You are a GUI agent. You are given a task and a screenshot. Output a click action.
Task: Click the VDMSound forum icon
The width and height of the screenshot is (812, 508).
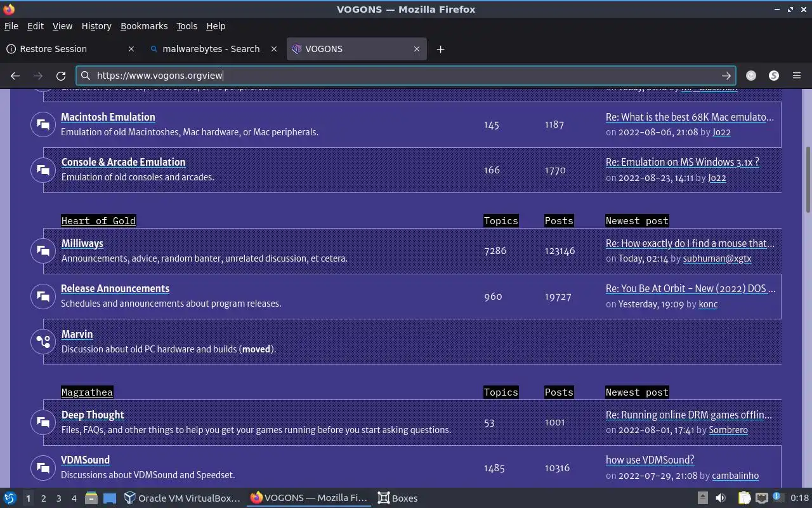click(x=43, y=467)
